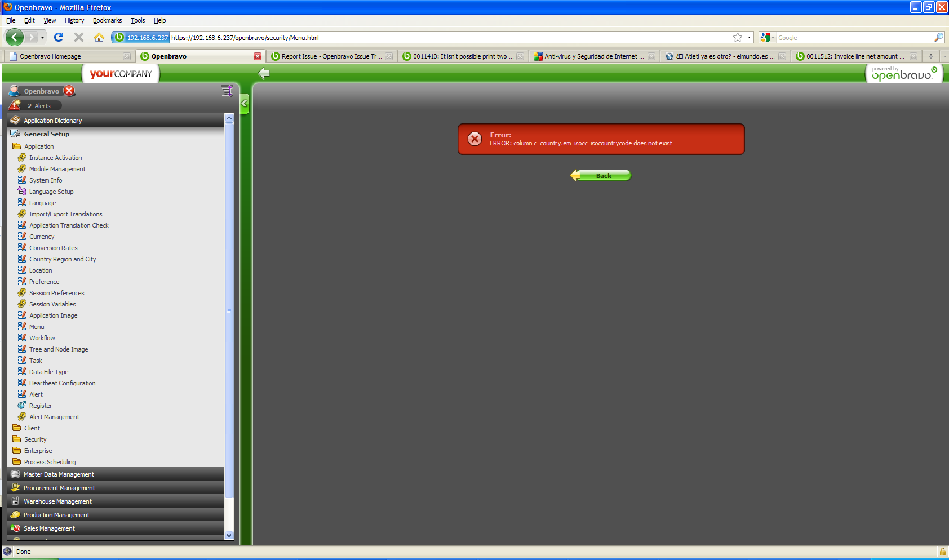Click the Production Management icon

(x=15, y=514)
